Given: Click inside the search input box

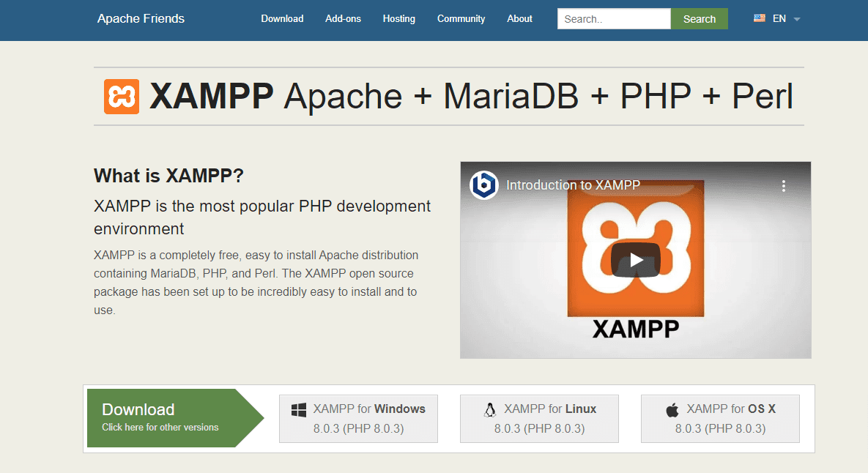Looking at the screenshot, I should [614, 18].
